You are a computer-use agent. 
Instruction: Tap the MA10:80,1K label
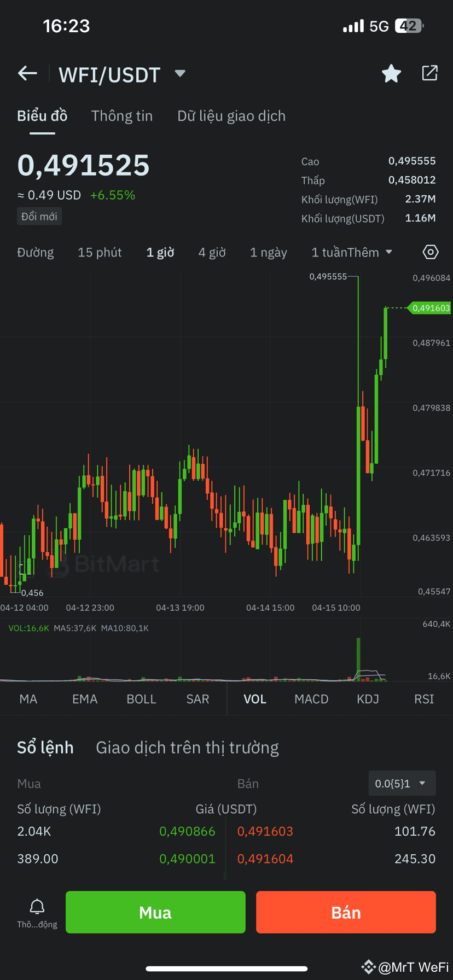(125, 628)
